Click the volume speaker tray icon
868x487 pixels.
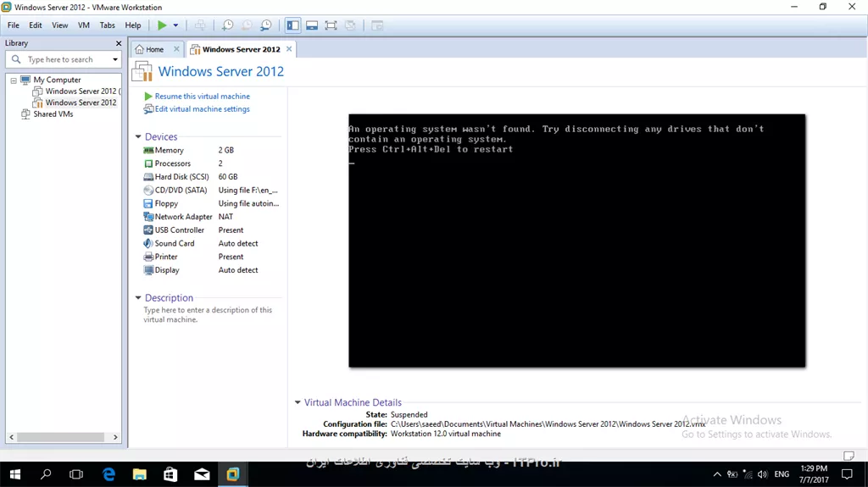tap(762, 474)
